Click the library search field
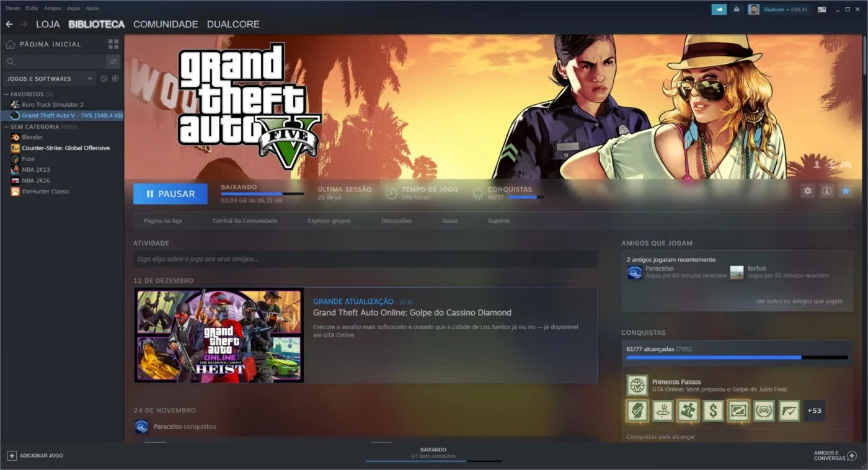The width and height of the screenshot is (868, 470). [55, 61]
